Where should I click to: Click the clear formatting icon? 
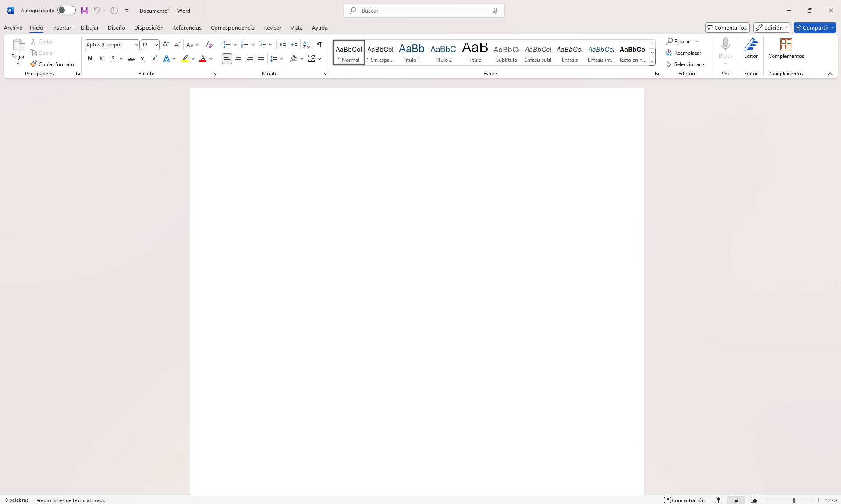pos(209,45)
